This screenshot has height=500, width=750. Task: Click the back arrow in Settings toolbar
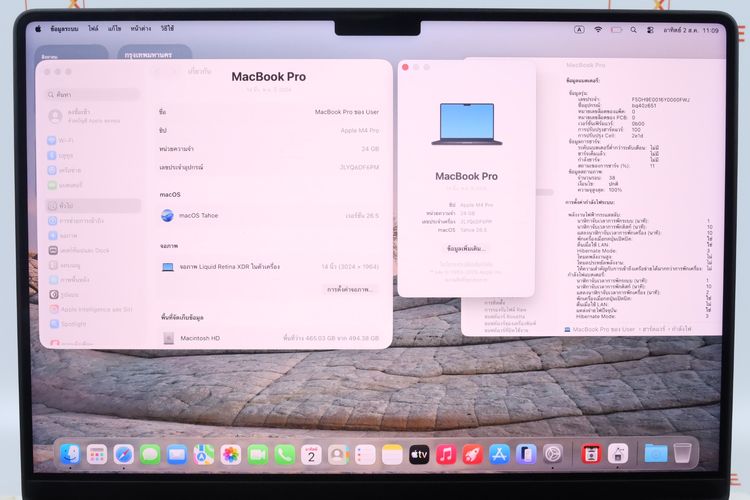pos(156,71)
